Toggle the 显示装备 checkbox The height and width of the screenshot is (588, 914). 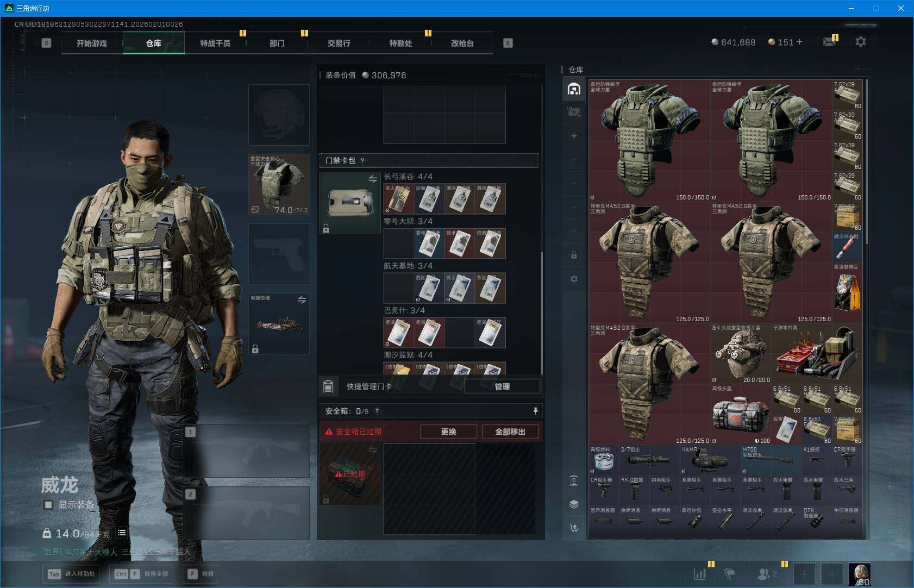48,505
